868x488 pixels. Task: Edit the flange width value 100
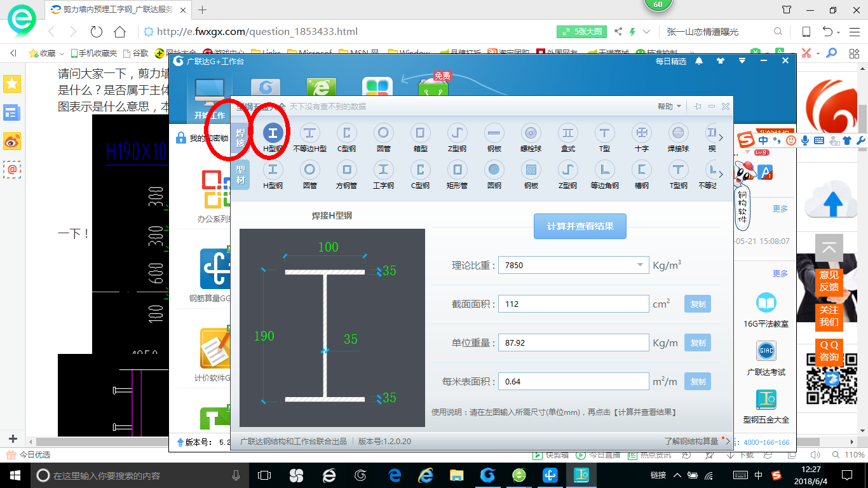(328, 247)
